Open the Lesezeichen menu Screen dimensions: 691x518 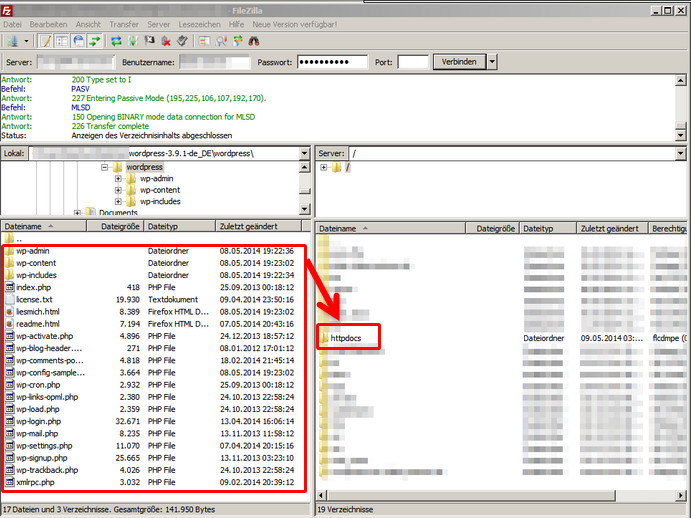[x=199, y=24]
